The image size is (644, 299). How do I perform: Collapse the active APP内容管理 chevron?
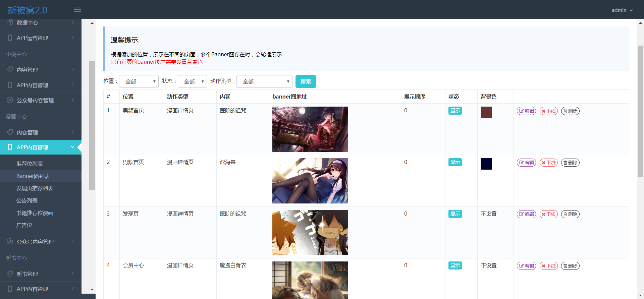click(x=72, y=147)
